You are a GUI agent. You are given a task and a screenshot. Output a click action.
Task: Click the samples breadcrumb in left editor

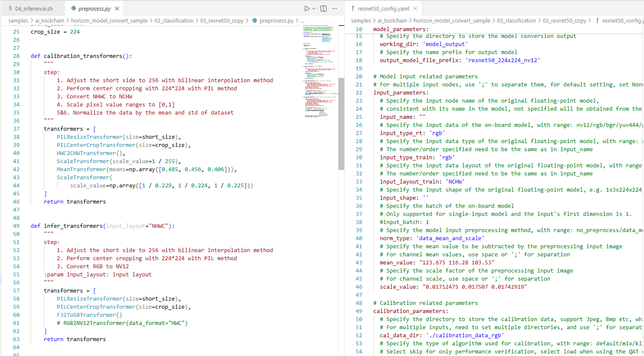18,20
